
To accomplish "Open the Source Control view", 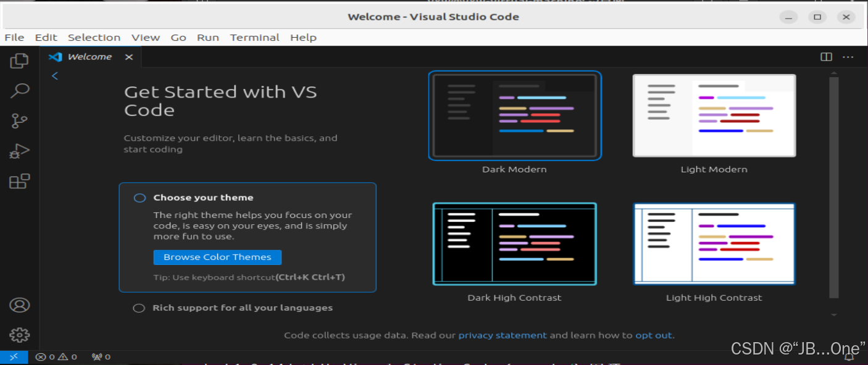I will pyautogui.click(x=20, y=121).
